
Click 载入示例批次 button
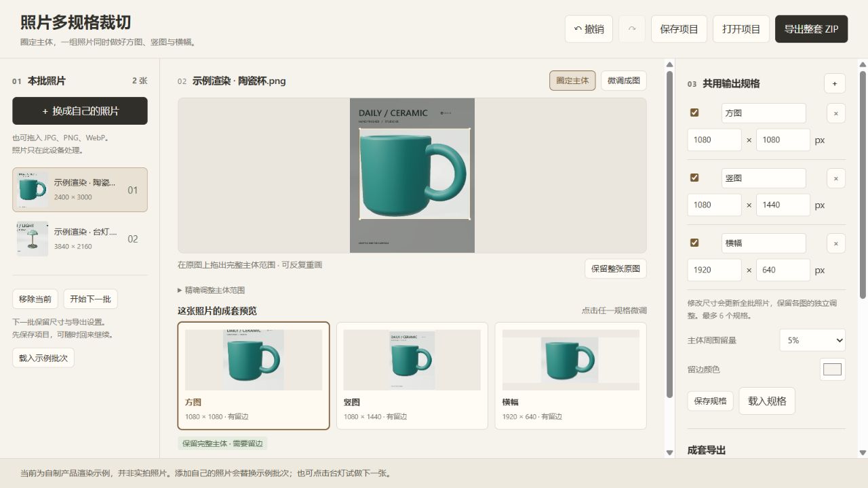point(43,358)
